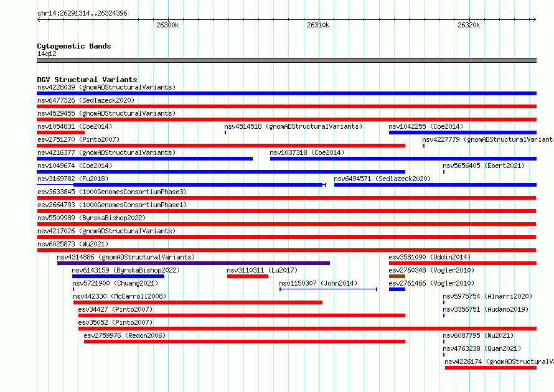Screen dimensions: 554x392
Task: Click the nsv4228039 gnomAD variant label
Action: coord(106,87)
